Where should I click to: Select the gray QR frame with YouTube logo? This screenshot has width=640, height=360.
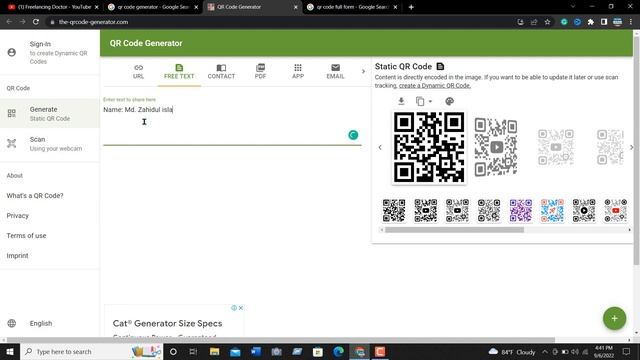coord(496,147)
